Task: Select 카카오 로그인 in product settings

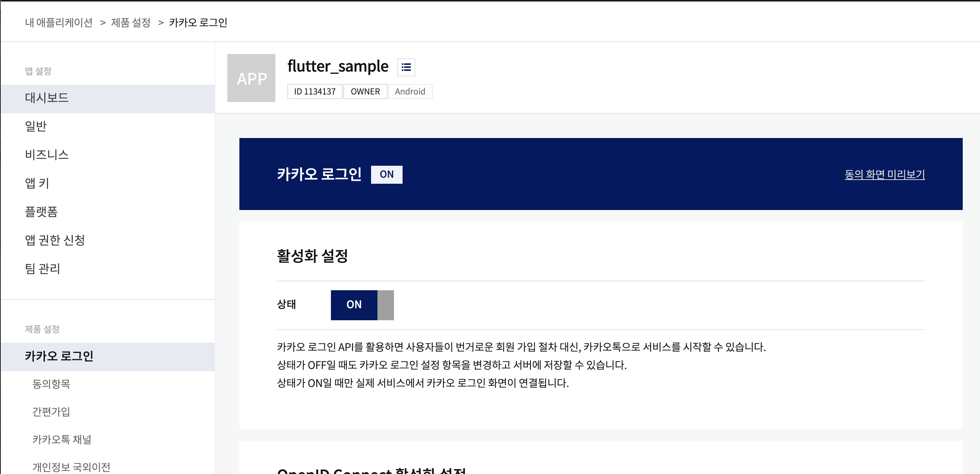Action: click(59, 356)
